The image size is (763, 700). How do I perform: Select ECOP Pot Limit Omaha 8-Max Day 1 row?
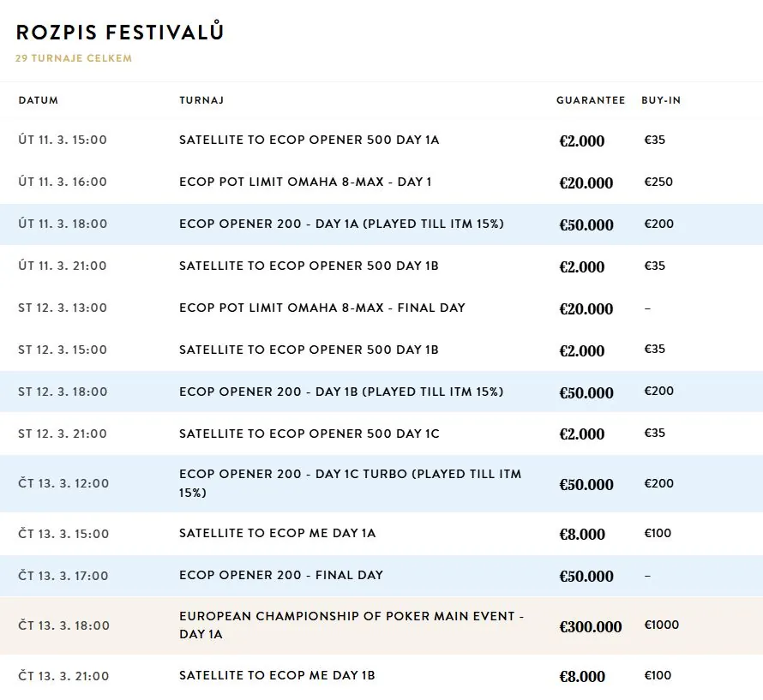381,182
